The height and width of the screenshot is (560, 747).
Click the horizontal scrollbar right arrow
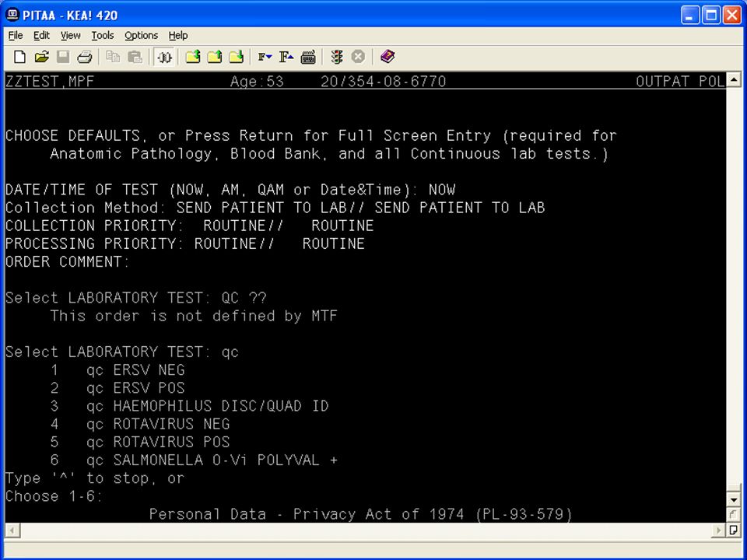[719, 530]
